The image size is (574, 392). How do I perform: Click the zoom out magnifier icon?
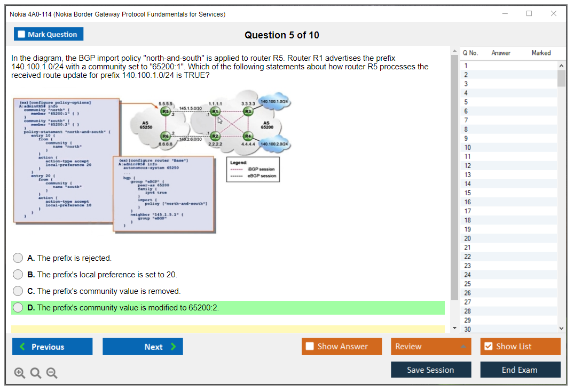[x=51, y=373]
